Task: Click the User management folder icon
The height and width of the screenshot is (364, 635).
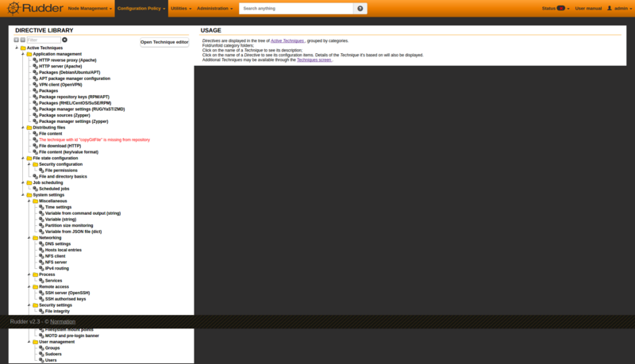Action: [35, 342]
